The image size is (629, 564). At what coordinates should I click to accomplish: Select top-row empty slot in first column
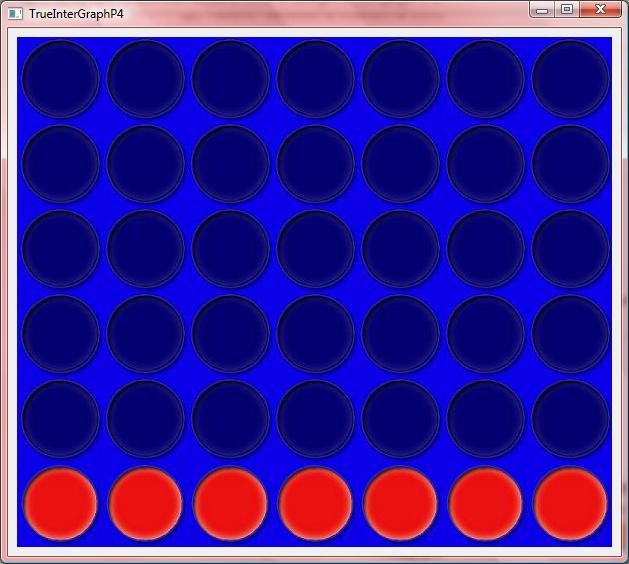[x=61, y=79]
